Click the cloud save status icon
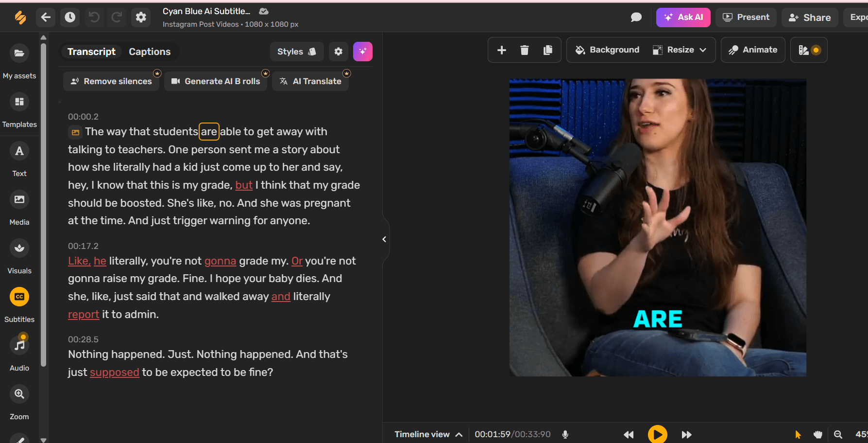The image size is (868, 443). tap(264, 11)
